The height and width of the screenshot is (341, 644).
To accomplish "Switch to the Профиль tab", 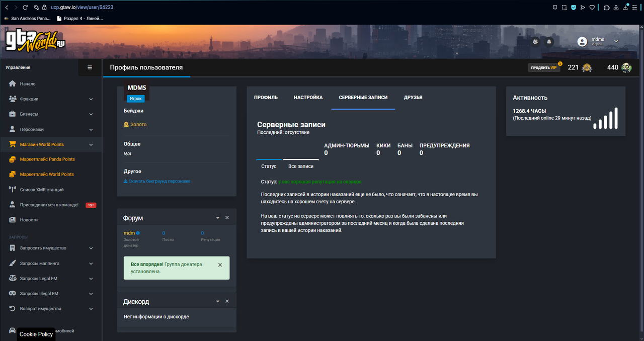I will coord(266,98).
